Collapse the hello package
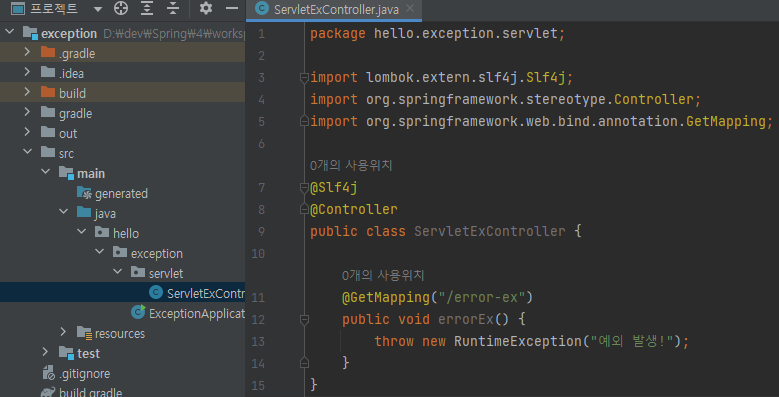Viewport: 779px width, 397px height. [81, 232]
